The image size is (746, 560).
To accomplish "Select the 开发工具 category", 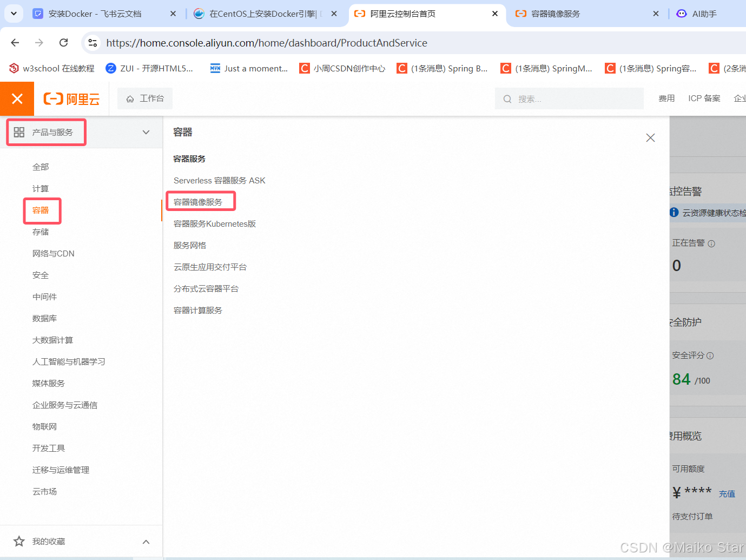I will 49,449.
